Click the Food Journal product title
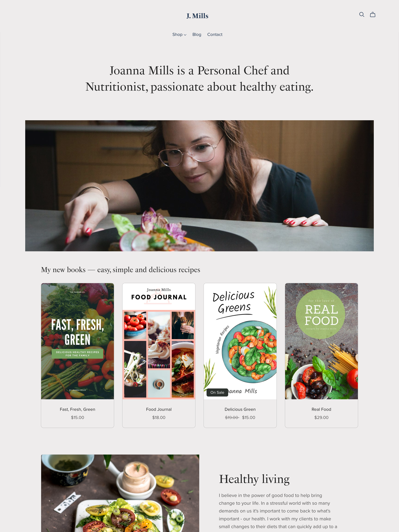This screenshot has width=399, height=532. pos(159,409)
